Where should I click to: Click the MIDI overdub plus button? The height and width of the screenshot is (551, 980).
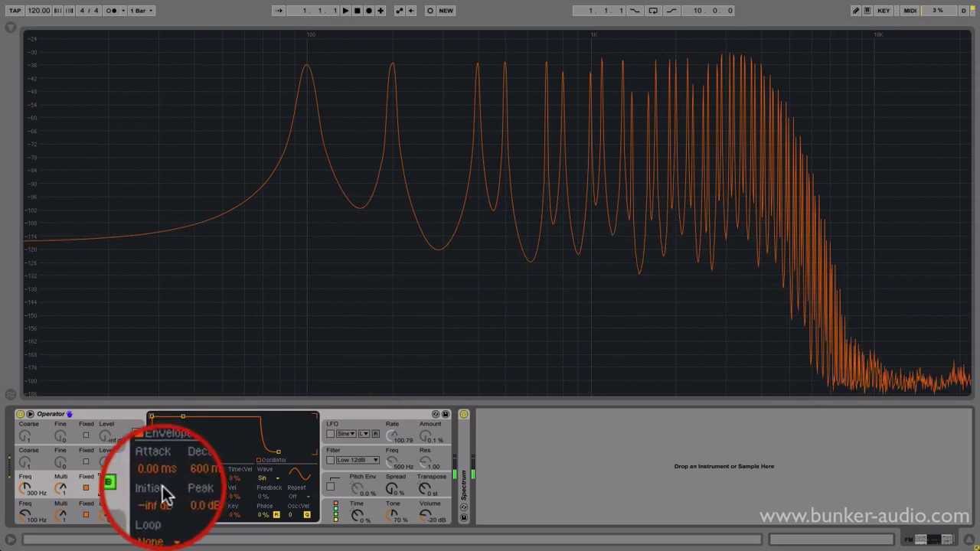pos(381,11)
